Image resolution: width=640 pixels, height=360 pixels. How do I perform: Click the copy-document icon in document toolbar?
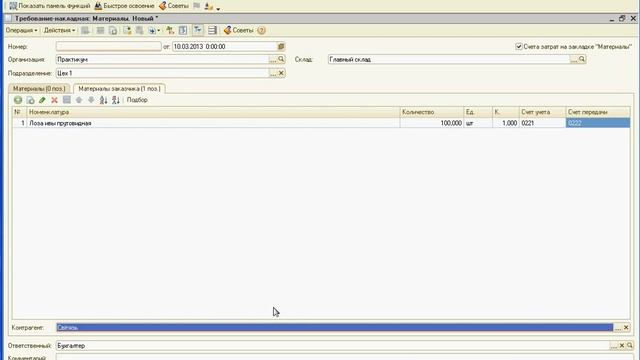pyautogui.click(x=113, y=31)
